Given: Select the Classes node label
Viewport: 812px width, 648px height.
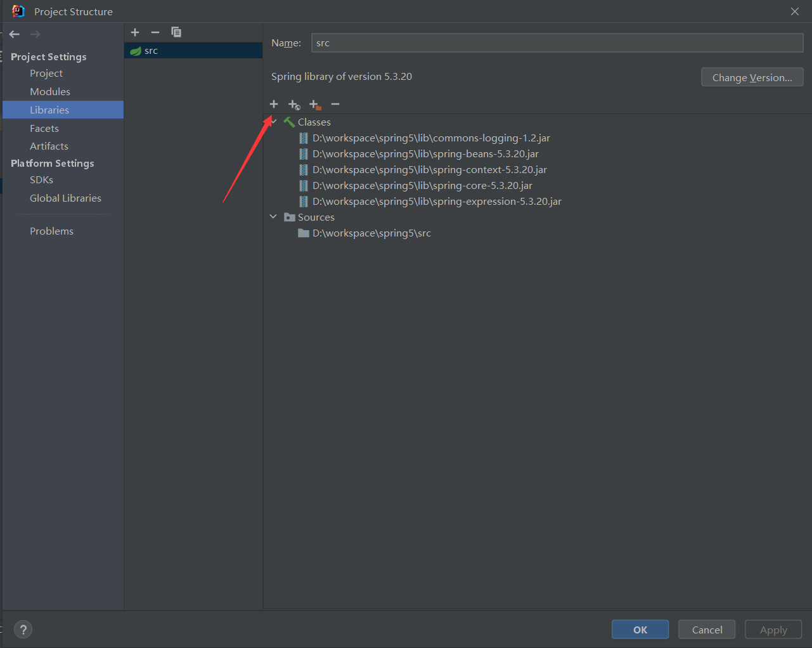Looking at the screenshot, I should click(x=314, y=122).
